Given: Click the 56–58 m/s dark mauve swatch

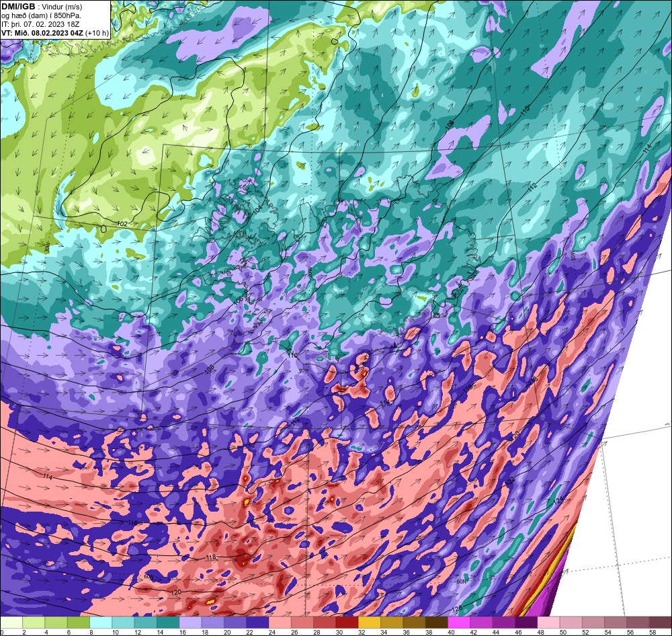Looking at the screenshot, I should coord(637,622).
